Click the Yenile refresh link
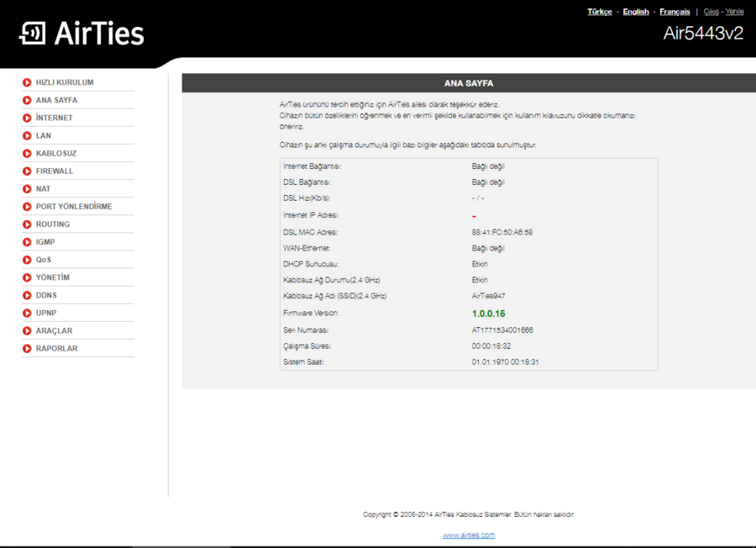This screenshot has width=756, height=548. [734, 12]
